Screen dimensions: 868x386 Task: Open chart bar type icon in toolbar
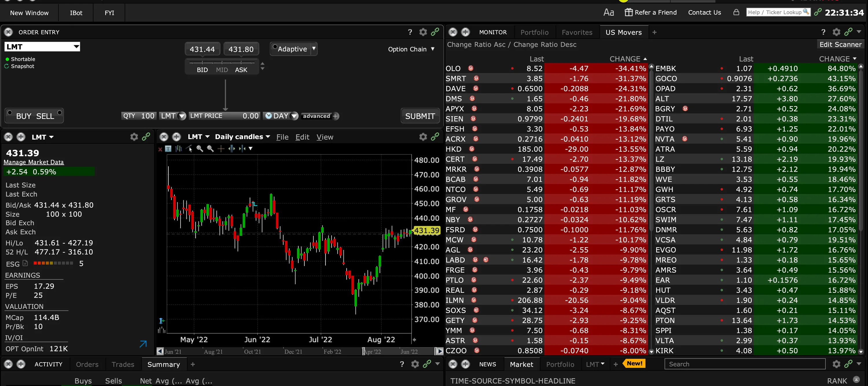[179, 149]
